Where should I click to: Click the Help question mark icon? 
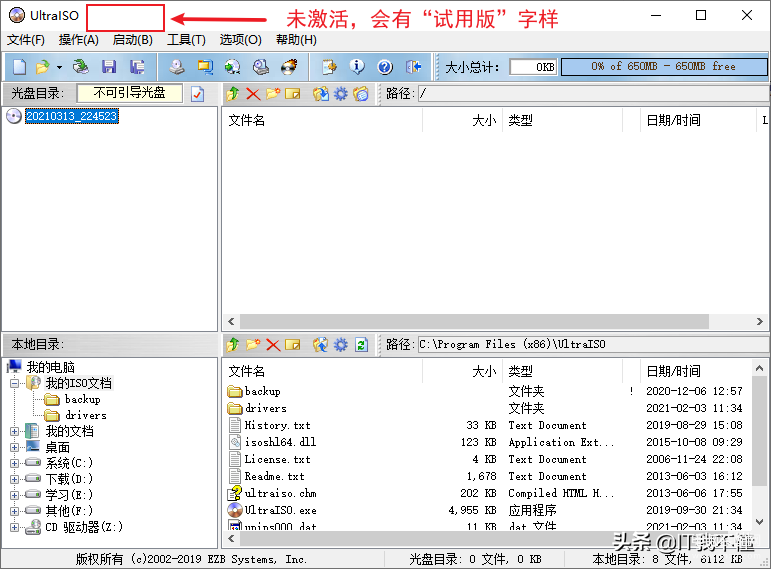click(385, 66)
